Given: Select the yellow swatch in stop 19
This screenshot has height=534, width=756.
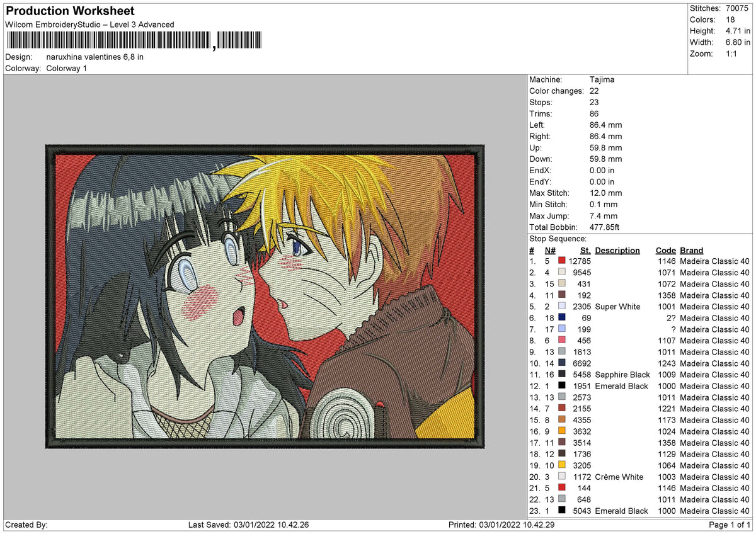Looking at the screenshot, I should [561, 465].
